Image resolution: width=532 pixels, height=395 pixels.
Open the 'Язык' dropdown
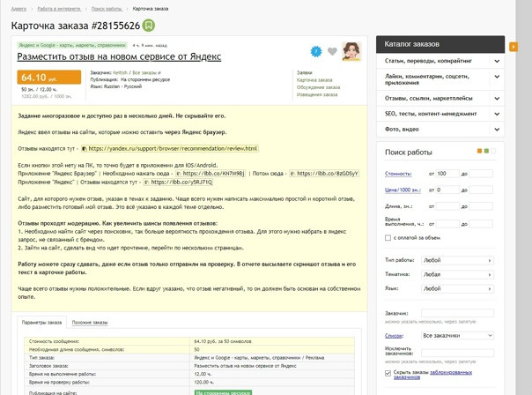coord(457,288)
